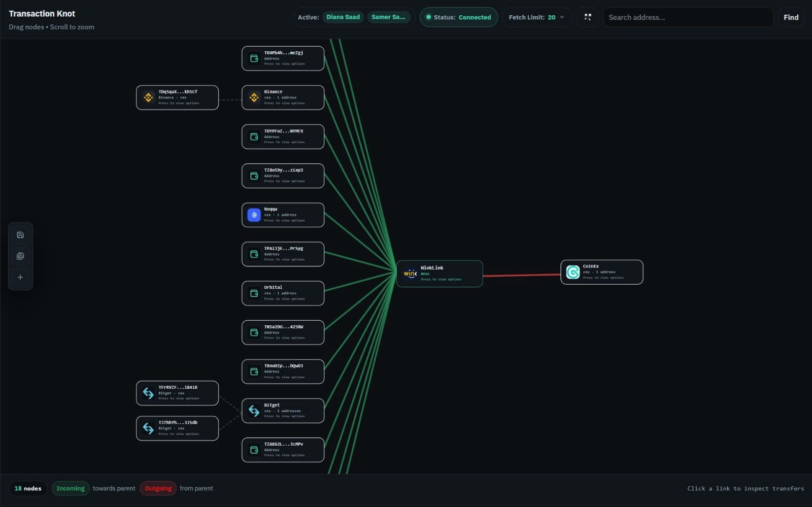
Task: Click the wallet icon on the TKHPb4h...meZgj node
Action: [x=254, y=58]
